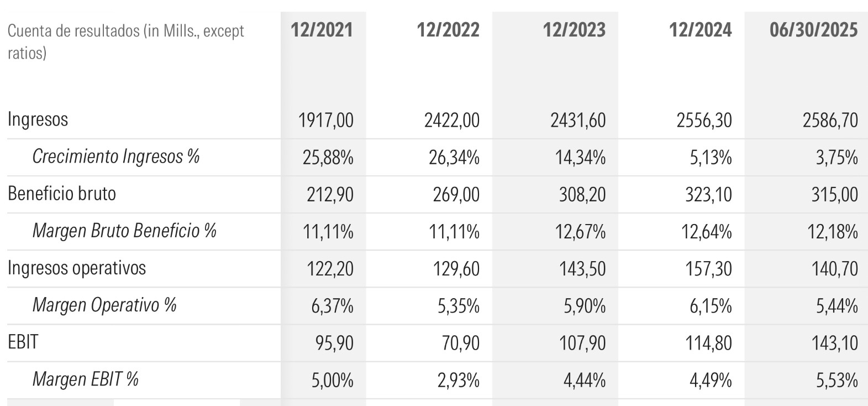
Task: Click the 12/2021 column header
Action: point(322,30)
